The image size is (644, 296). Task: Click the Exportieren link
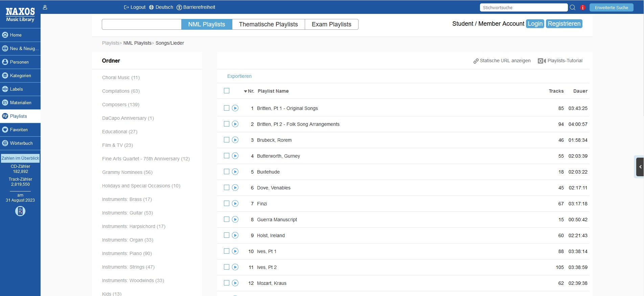[239, 76]
